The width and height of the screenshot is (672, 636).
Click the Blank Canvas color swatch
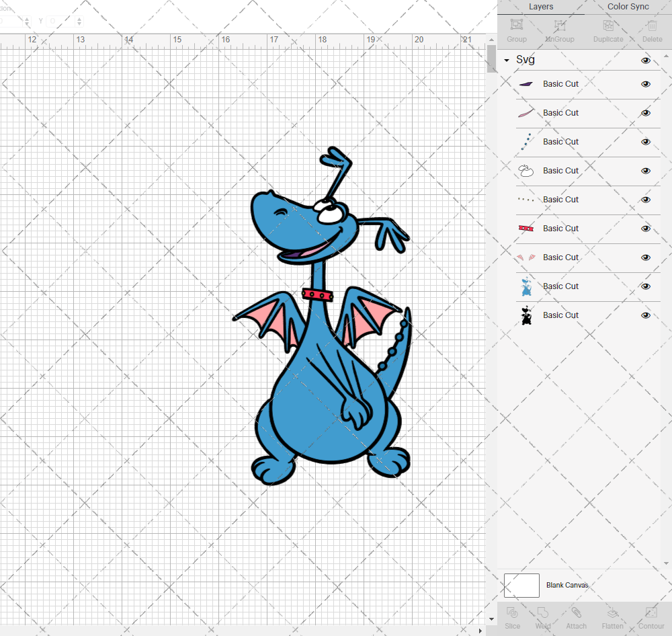pos(521,586)
